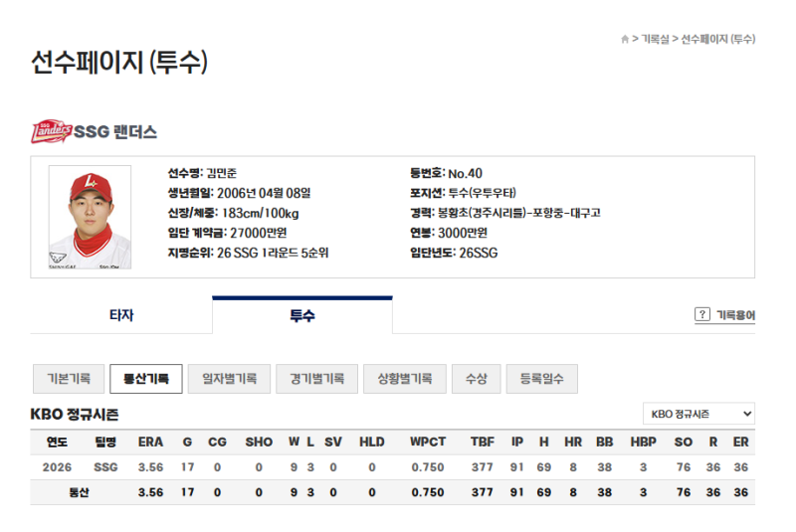Click the WPCT column header
The image size is (796, 532).
(x=428, y=443)
